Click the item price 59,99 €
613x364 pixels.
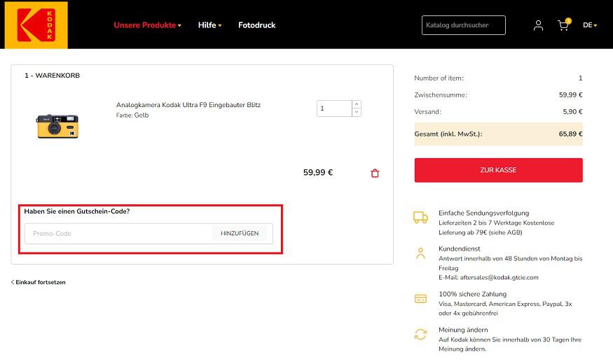pos(318,172)
